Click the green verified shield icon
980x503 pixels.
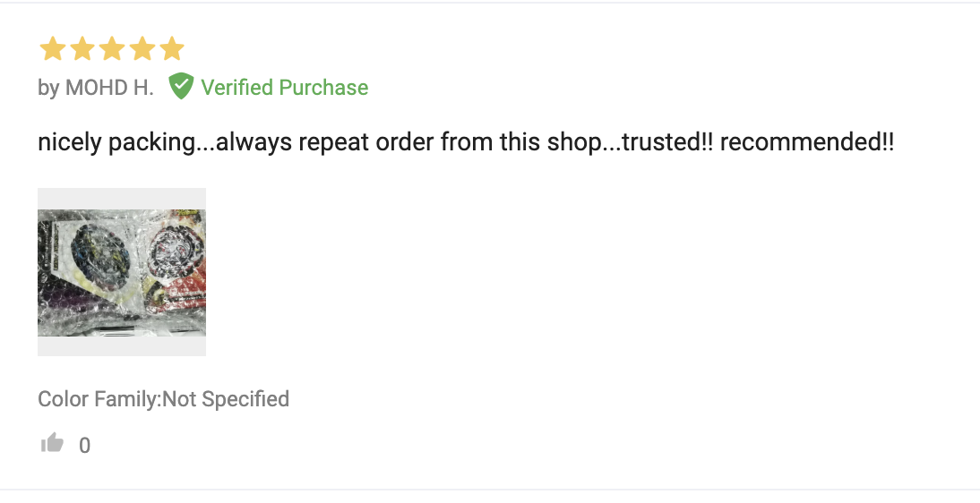click(181, 86)
